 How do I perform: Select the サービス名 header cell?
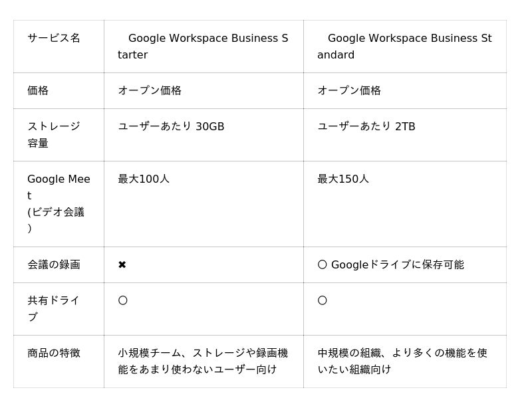(x=54, y=39)
